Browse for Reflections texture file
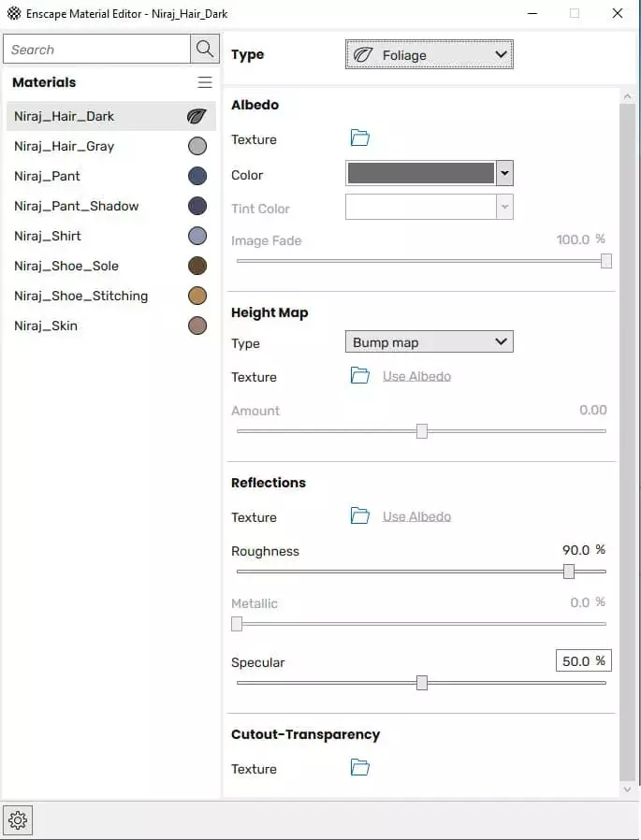Image resolution: width=641 pixels, height=840 pixels. [x=360, y=516]
